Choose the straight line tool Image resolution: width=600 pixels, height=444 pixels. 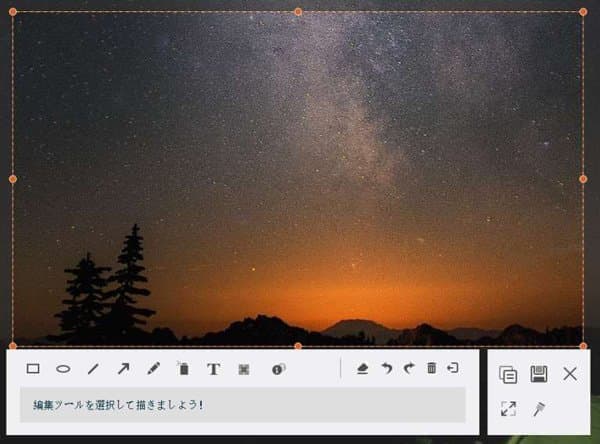point(93,369)
